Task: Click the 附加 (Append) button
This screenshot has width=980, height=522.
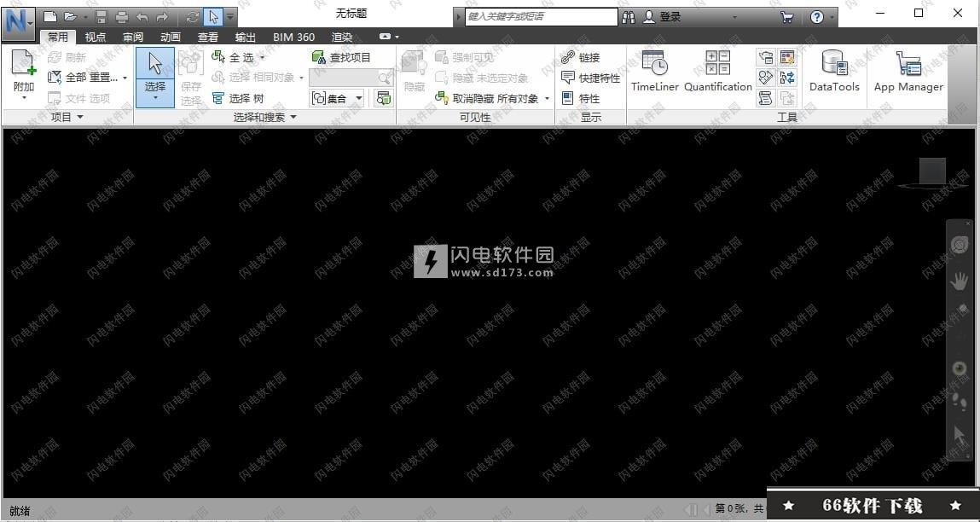Action: click(x=24, y=70)
